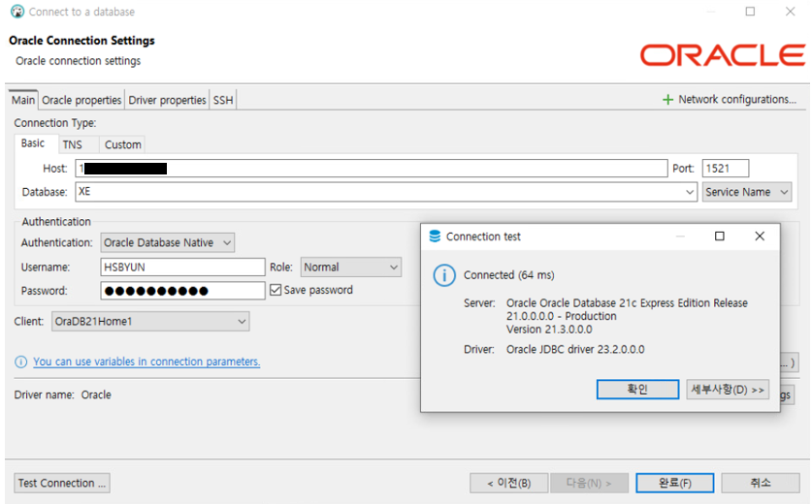
Task: Open the Authentication type dropdown
Action: click(167, 242)
